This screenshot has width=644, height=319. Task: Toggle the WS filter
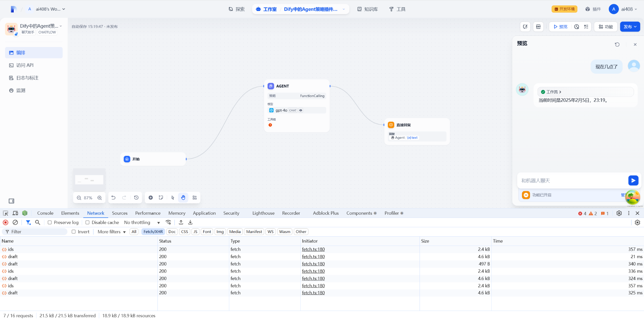pos(270,232)
